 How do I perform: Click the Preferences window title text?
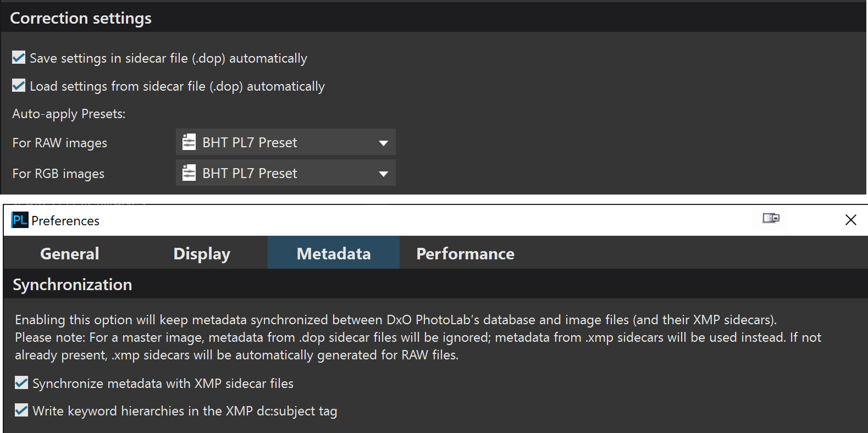[65, 221]
